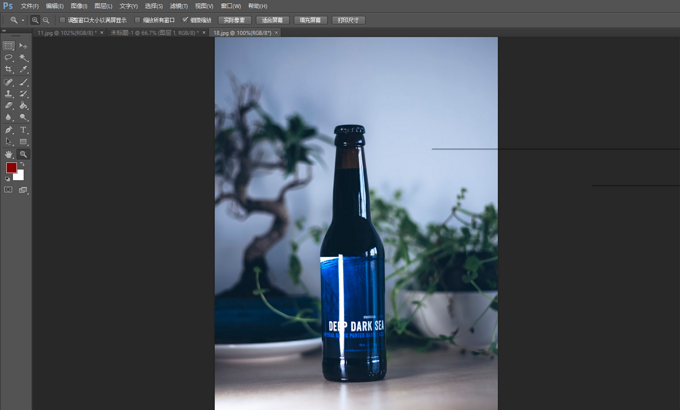This screenshot has width=680, height=410.
Task: Toggle Quick Mask mode
Action: 8,190
